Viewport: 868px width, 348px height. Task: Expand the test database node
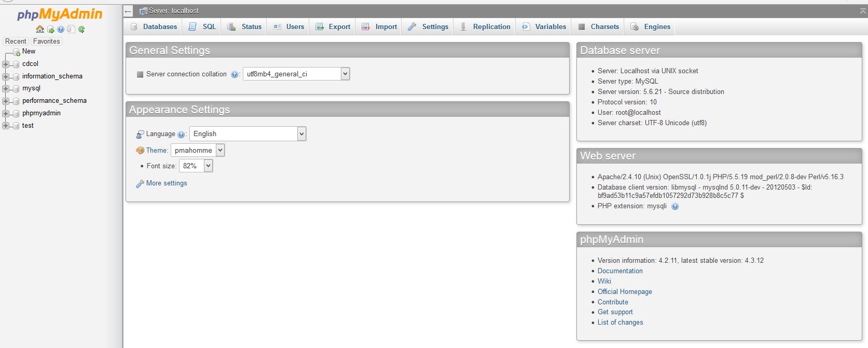(x=6, y=126)
